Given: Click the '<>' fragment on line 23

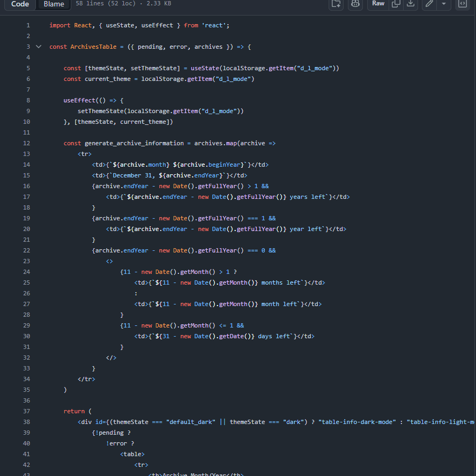Looking at the screenshot, I should (109, 262).
